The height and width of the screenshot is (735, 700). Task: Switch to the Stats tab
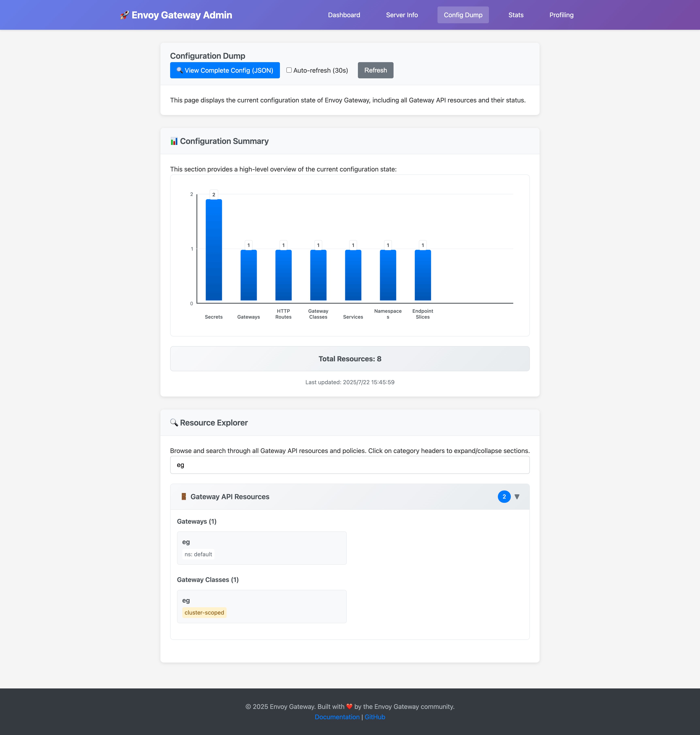tap(516, 15)
